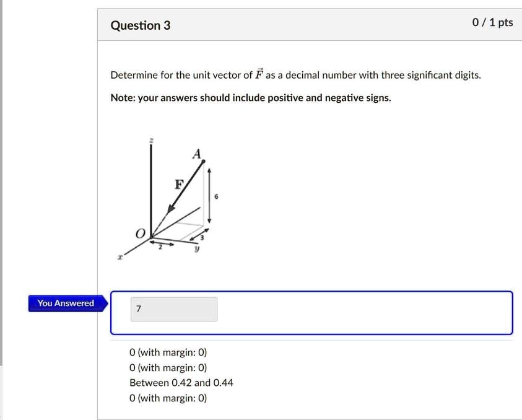Select the answer input field containing 7
This screenshot has width=522, height=420.
(x=173, y=309)
